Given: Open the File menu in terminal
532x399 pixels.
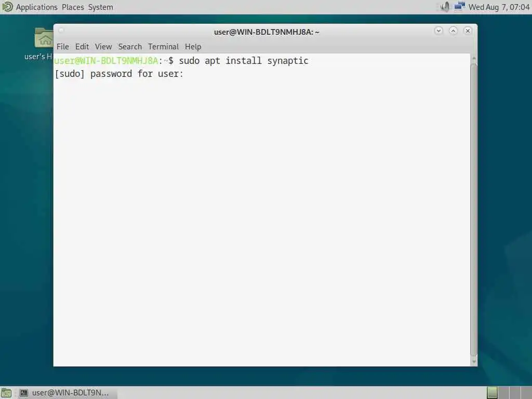Looking at the screenshot, I should (63, 46).
